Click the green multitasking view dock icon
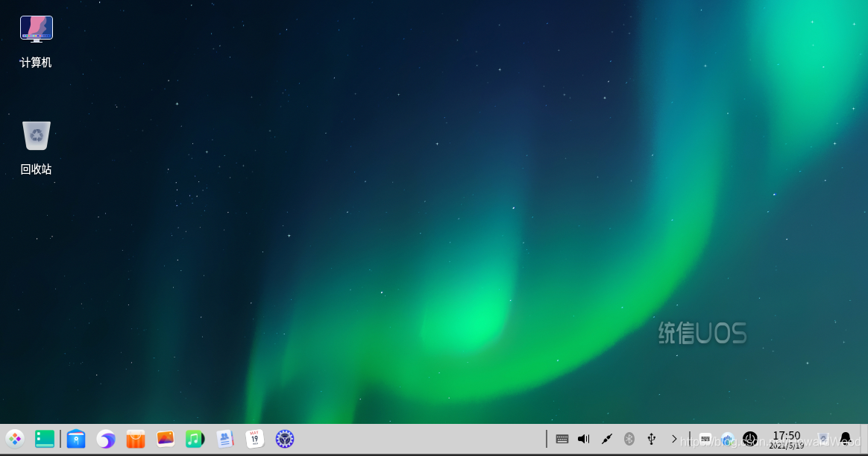Image resolution: width=868 pixels, height=456 pixels. [x=45, y=439]
